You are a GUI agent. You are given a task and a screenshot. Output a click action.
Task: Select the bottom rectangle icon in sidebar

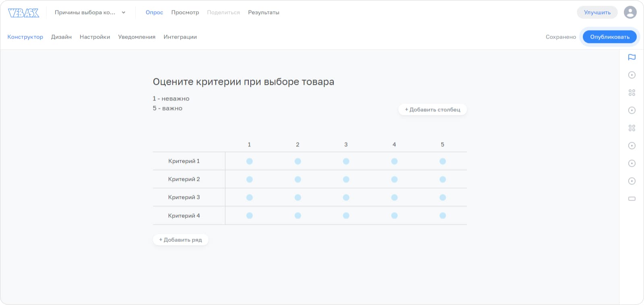(632, 199)
